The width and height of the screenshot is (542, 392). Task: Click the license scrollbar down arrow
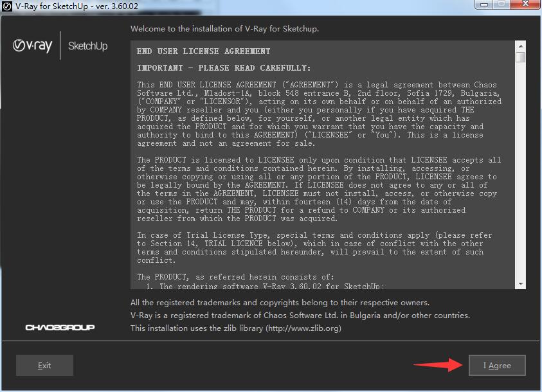click(520, 284)
